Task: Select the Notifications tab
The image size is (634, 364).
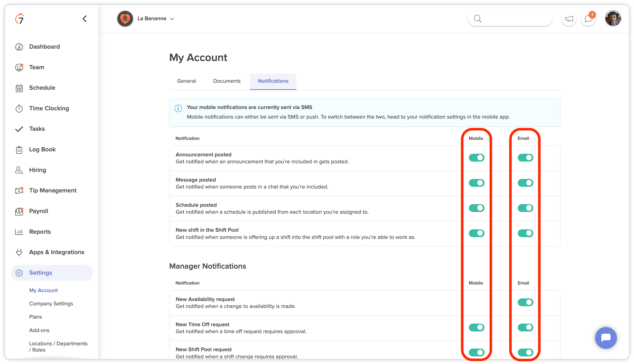Action: (273, 81)
